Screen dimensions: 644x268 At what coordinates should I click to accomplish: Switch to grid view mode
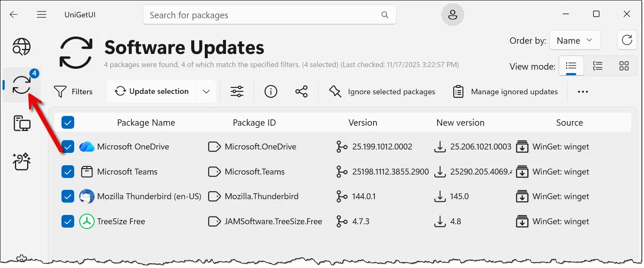[624, 66]
